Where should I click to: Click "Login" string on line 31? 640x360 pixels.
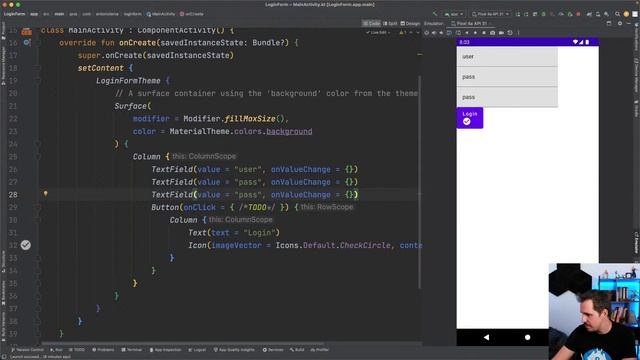(x=259, y=233)
